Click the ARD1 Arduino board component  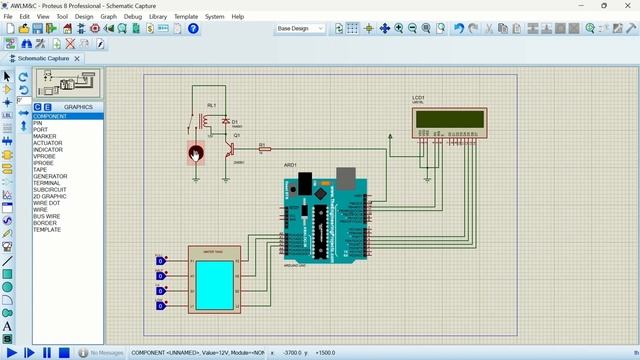coord(325,216)
